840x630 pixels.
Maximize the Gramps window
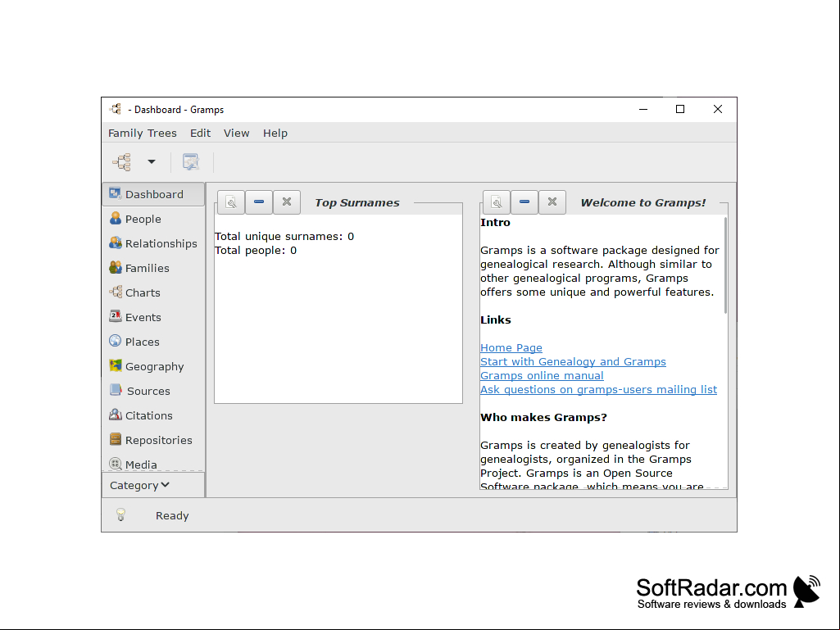680,109
